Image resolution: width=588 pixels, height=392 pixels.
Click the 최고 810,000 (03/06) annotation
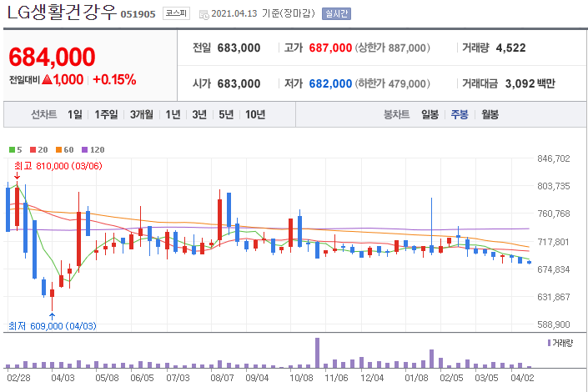58,166
